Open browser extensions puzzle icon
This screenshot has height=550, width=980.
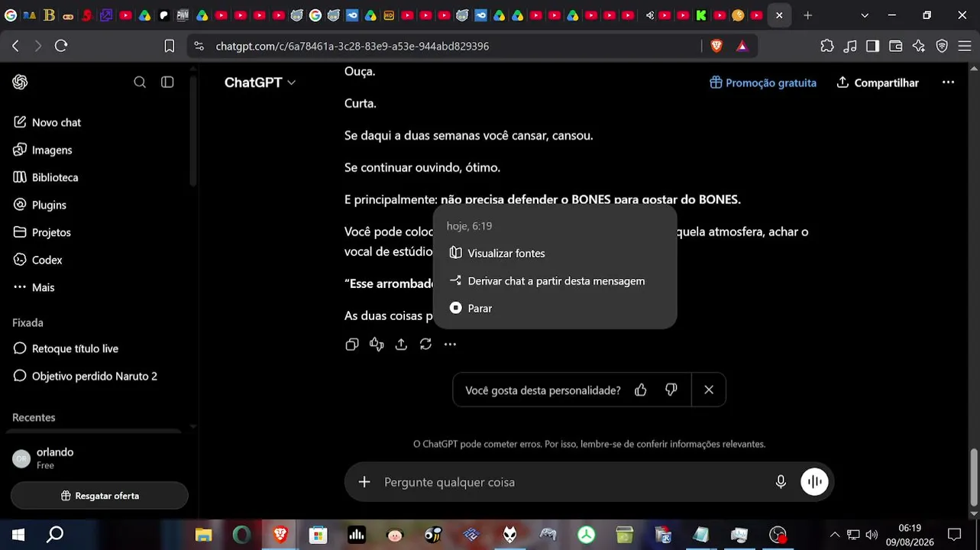click(x=827, y=46)
